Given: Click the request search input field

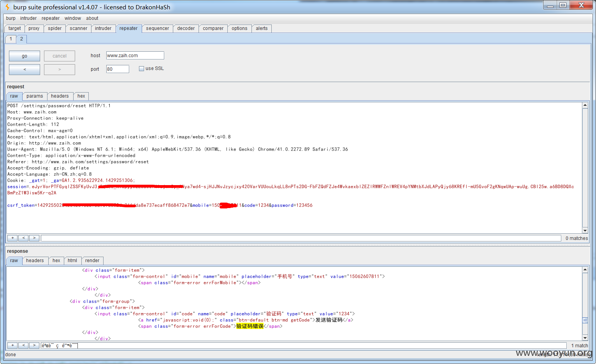Looking at the screenshot, I should (x=301, y=238).
